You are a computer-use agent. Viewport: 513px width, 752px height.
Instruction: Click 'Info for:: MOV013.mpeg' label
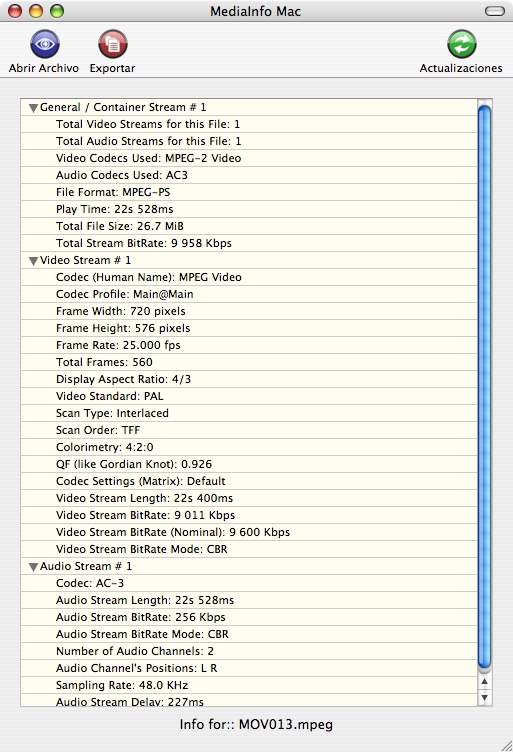256,725
